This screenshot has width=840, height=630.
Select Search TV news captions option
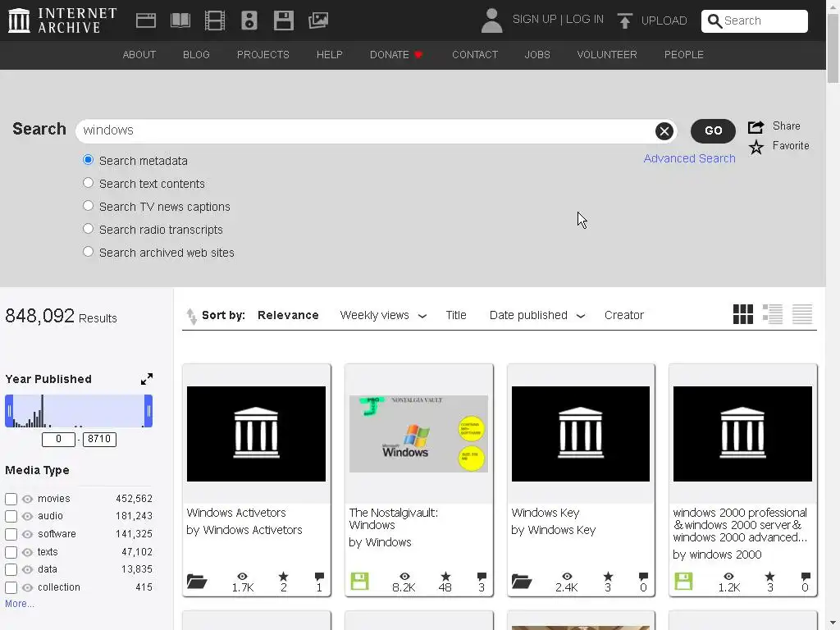click(88, 206)
